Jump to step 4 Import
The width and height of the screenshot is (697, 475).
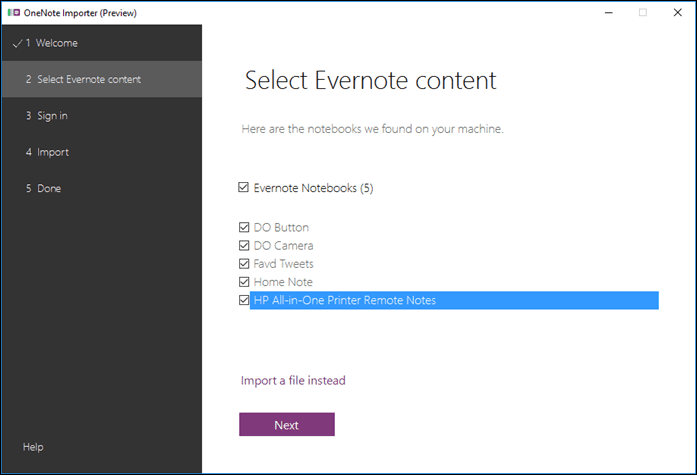click(102, 152)
